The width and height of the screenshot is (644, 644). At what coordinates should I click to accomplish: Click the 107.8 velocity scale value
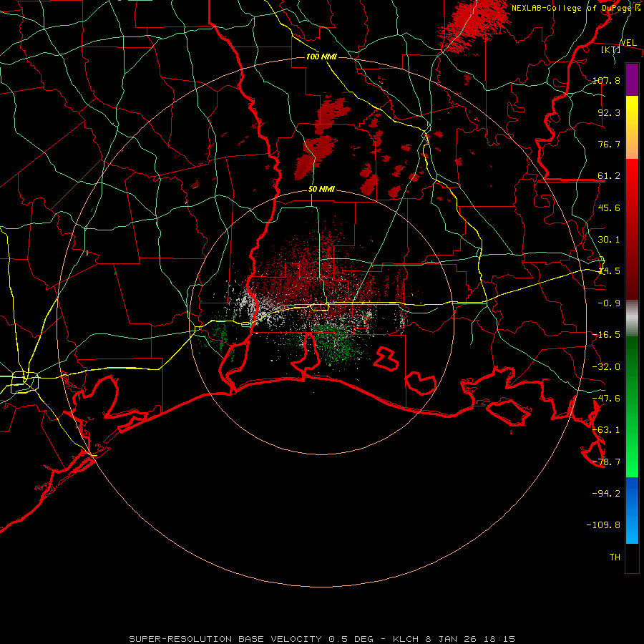click(606, 80)
